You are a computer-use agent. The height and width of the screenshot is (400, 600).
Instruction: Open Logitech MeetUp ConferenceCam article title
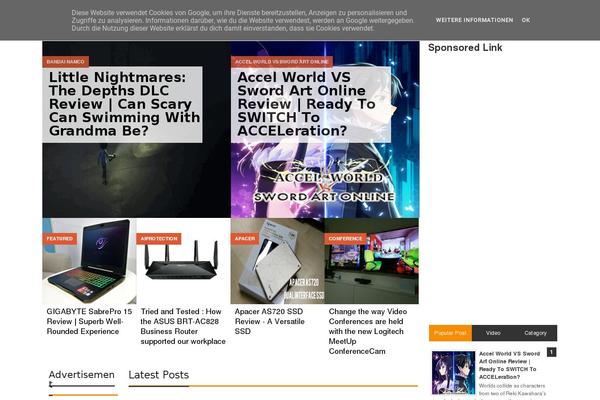point(368,331)
